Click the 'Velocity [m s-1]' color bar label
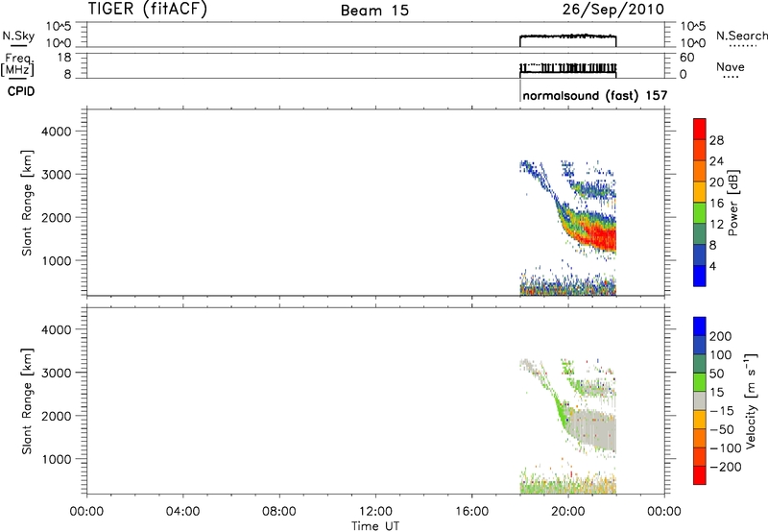 click(x=751, y=400)
